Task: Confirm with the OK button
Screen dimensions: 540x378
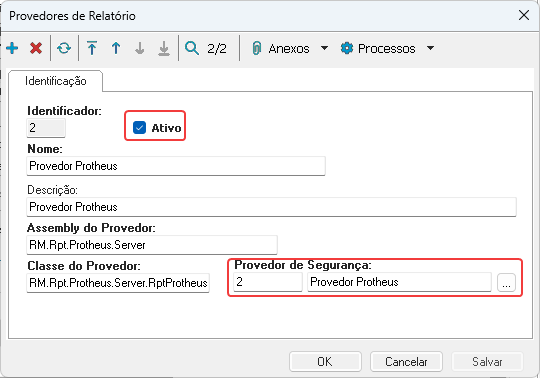Action: click(x=325, y=361)
